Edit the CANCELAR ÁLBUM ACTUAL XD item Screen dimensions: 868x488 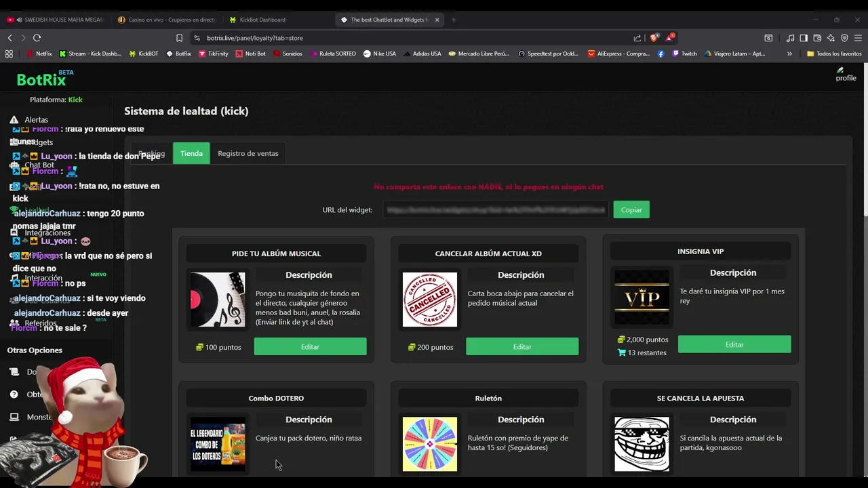[x=522, y=346]
